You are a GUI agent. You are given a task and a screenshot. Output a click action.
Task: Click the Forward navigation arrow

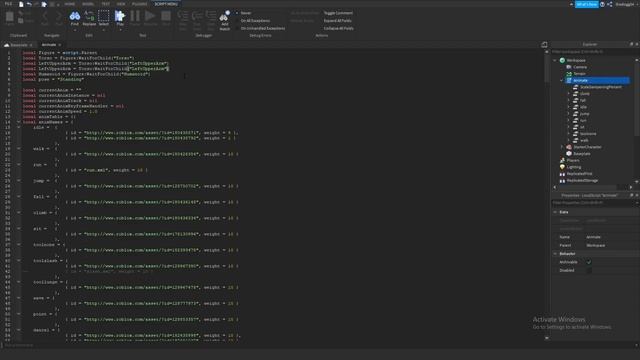(59, 16)
